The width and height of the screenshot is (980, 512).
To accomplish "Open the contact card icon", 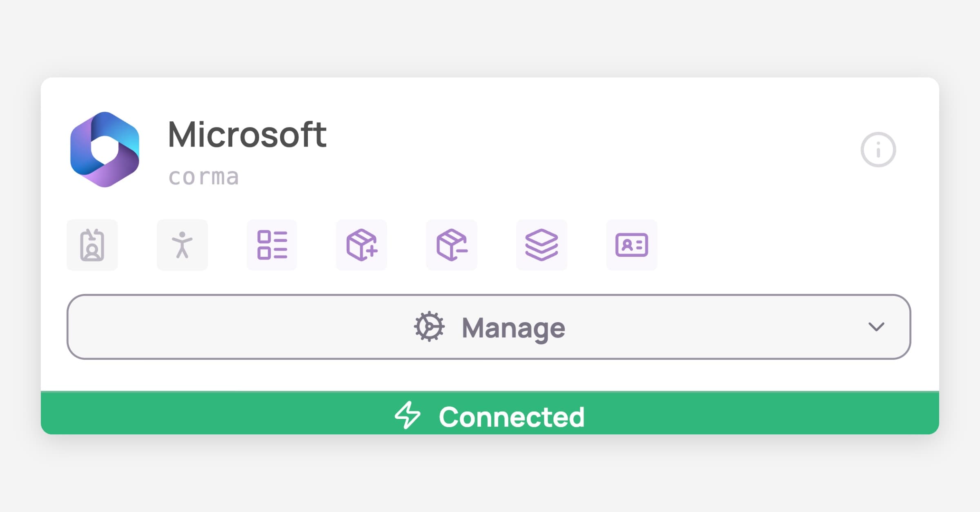I will click(632, 245).
